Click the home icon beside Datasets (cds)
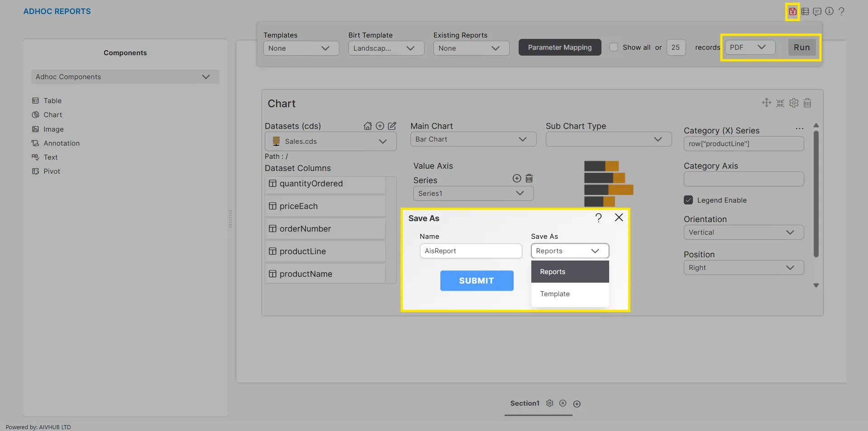The height and width of the screenshot is (431, 868). (367, 126)
